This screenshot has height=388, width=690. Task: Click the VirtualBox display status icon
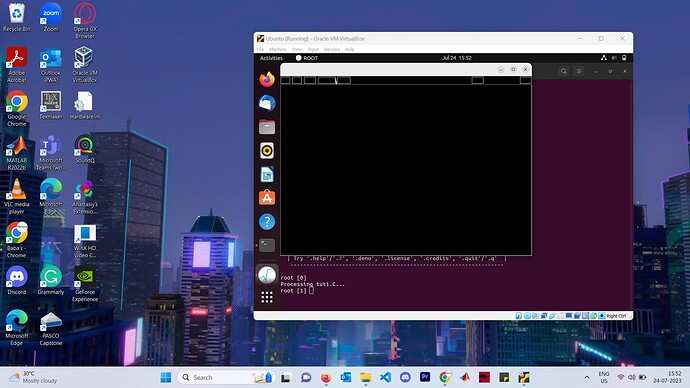(x=569, y=316)
